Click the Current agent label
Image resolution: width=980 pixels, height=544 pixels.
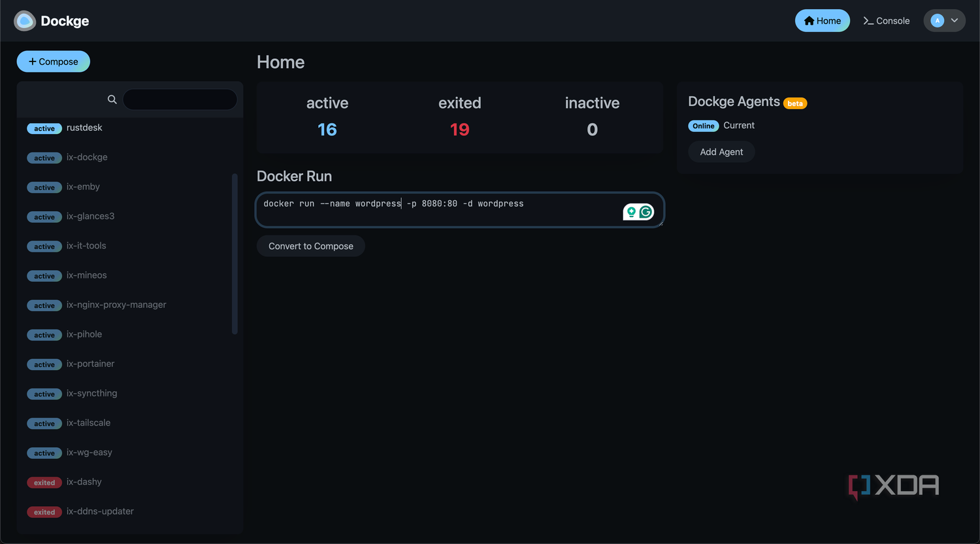(739, 126)
